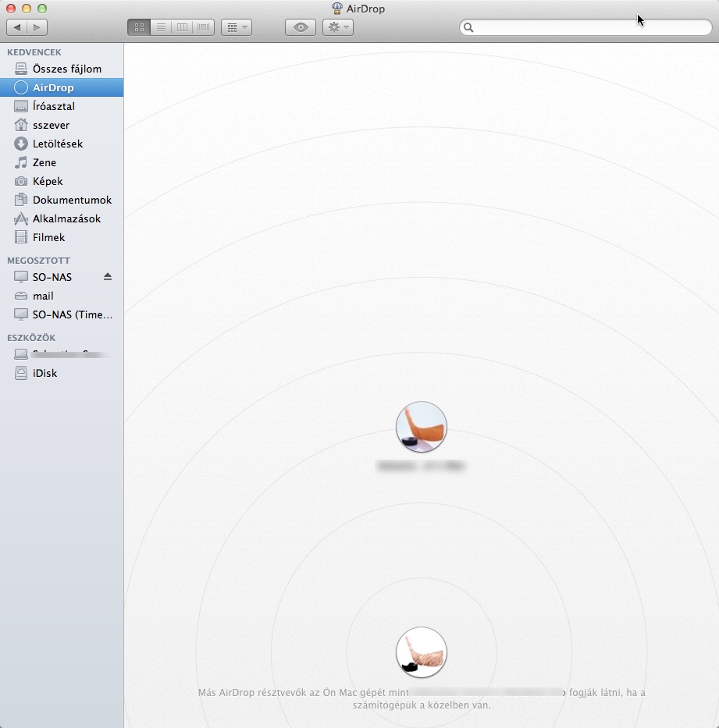
Task: Open the Zene folder
Action: coord(62,162)
